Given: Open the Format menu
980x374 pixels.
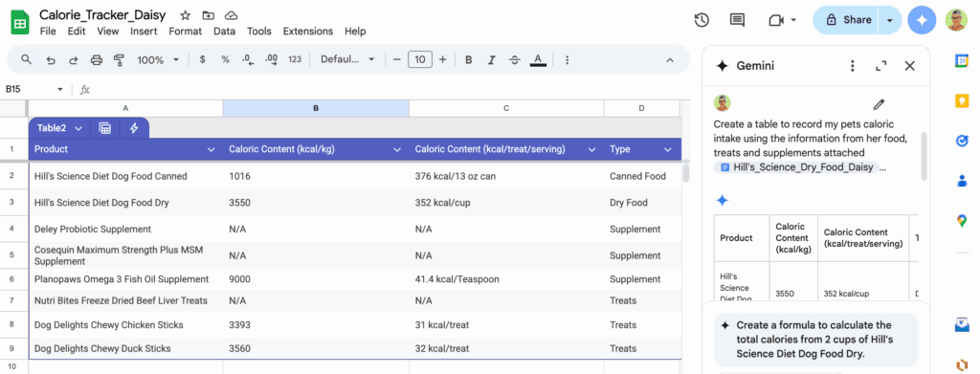Looking at the screenshot, I should [x=185, y=32].
